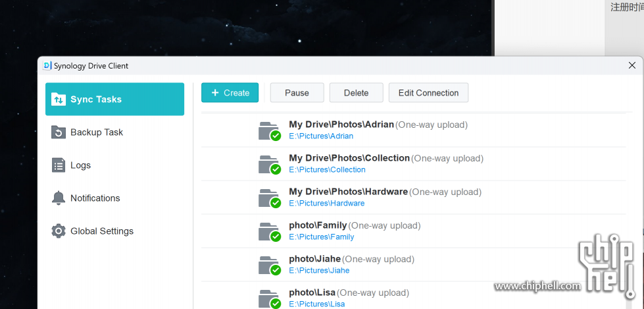Select the photo\Jiahe task title
This screenshot has width=644, height=309.
315,259
